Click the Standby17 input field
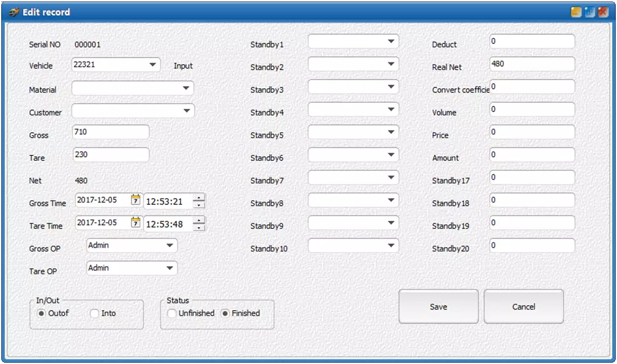This screenshot has width=617, height=364. pyautogui.click(x=532, y=177)
